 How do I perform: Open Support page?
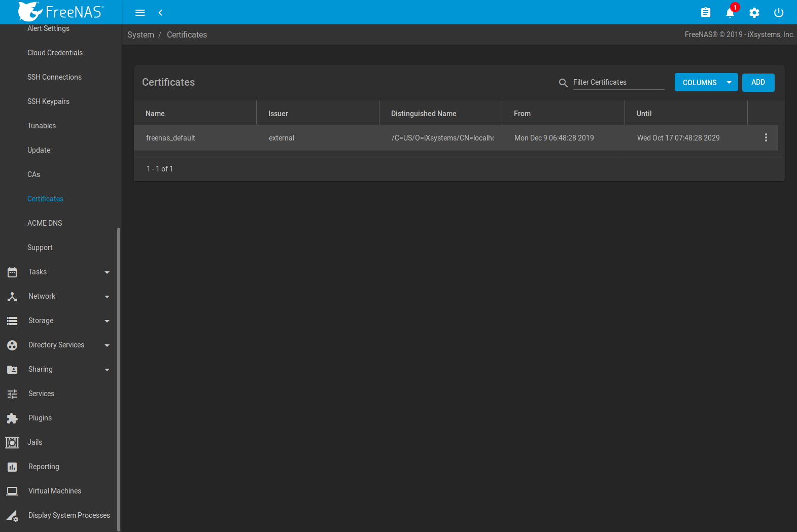[40, 247]
